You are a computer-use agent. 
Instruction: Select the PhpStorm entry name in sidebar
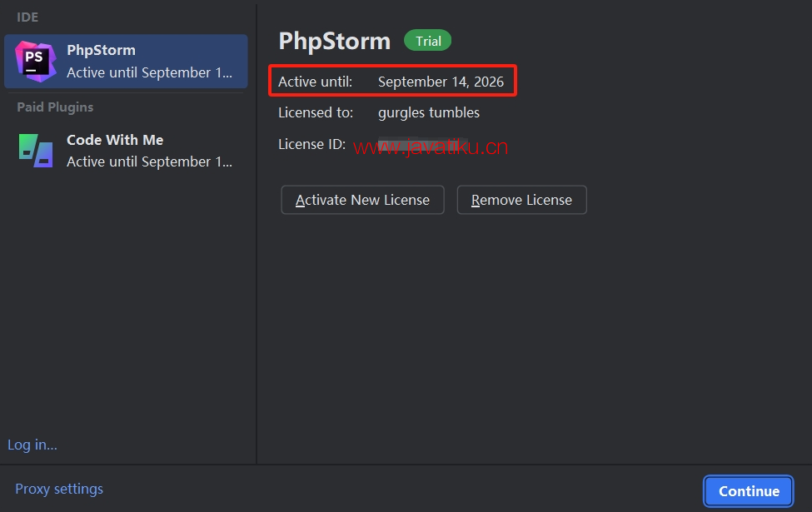[101, 50]
